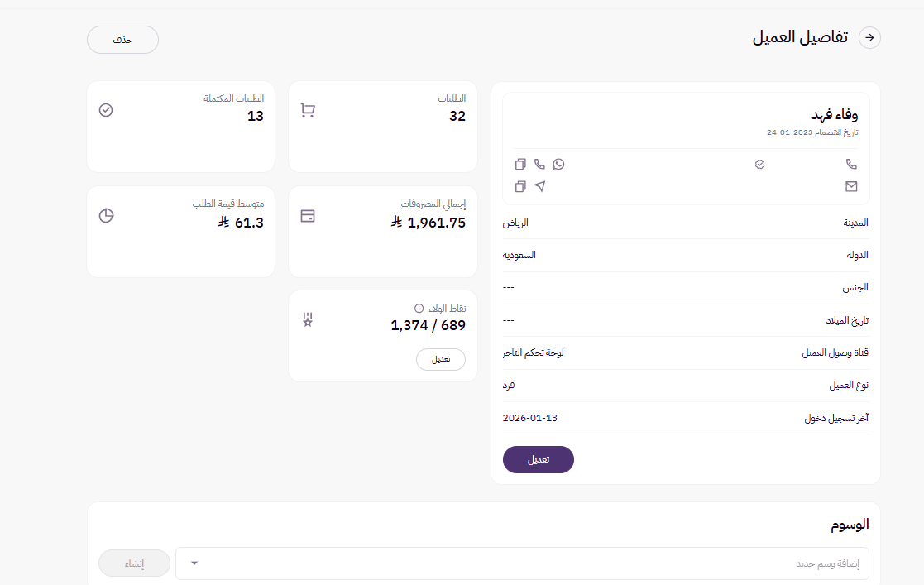Click the info icon beside نقاط الولاء
The height and width of the screenshot is (585, 924).
pos(419,308)
